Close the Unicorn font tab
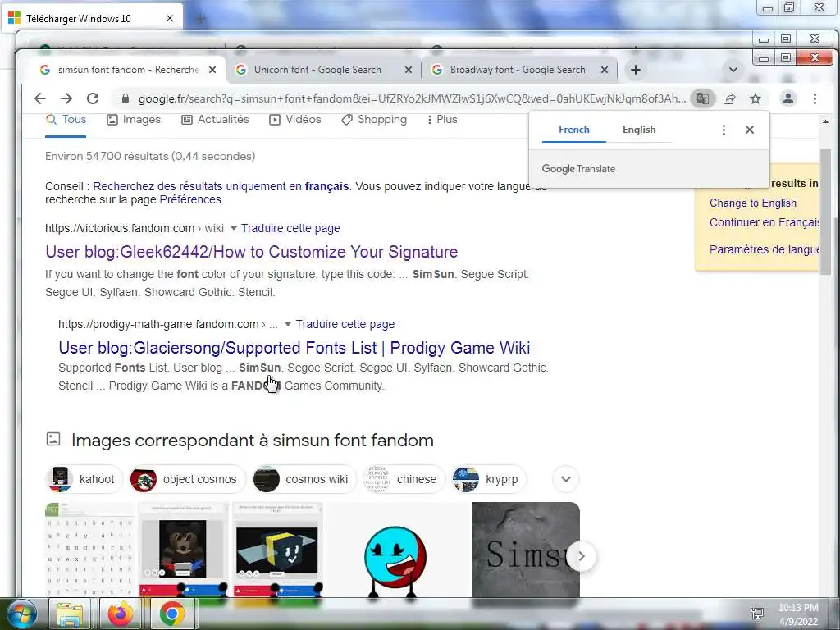The width and height of the screenshot is (840, 630). click(x=409, y=70)
